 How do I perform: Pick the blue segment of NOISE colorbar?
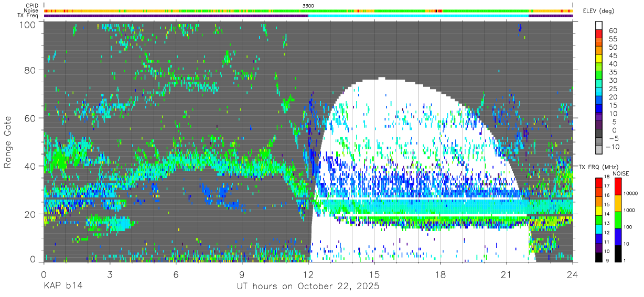pyautogui.click(x=618, y=237)
